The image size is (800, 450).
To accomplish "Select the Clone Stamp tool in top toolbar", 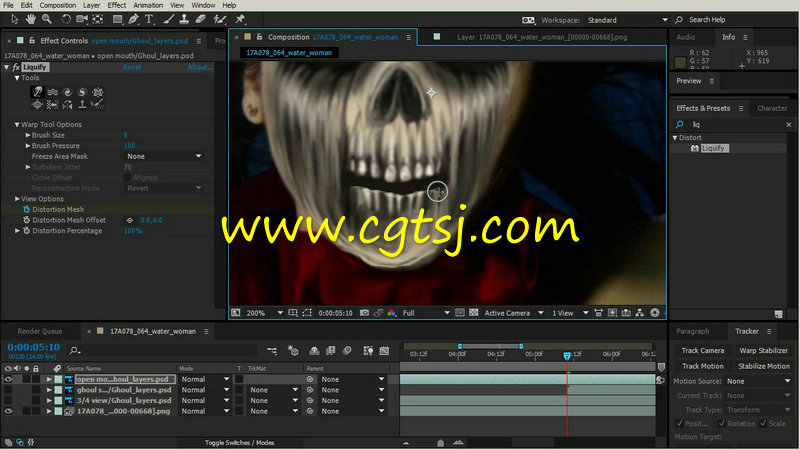I will point(184,19).
